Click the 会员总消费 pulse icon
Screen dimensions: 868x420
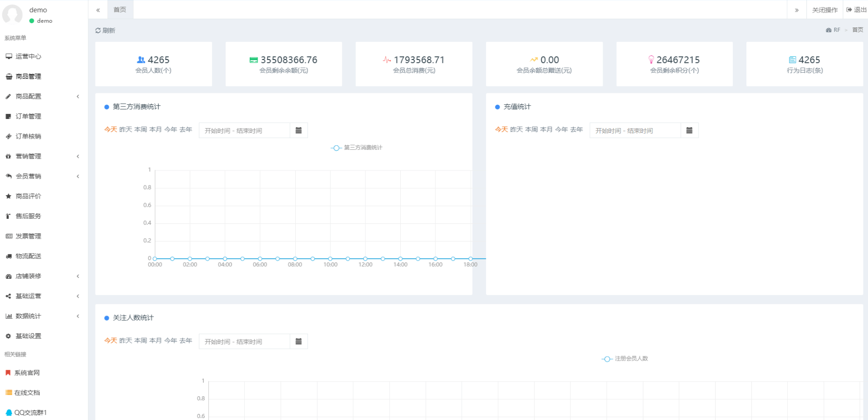[x=387, y=60]
